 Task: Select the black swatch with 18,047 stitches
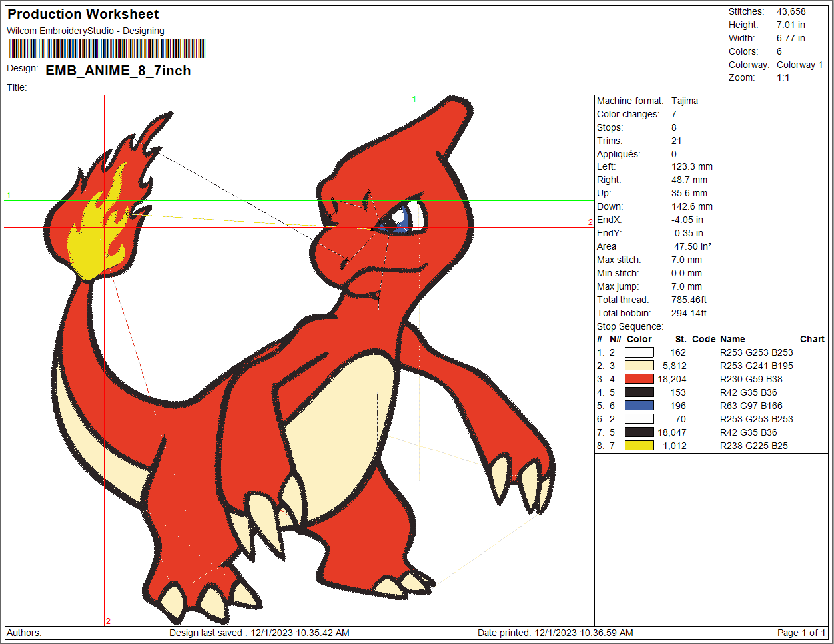click(x=639, y=432)
